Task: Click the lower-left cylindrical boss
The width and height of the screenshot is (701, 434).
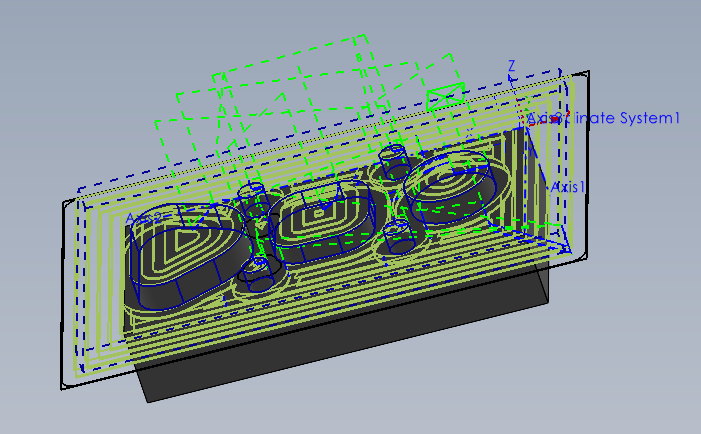Action: coord(261,268)
